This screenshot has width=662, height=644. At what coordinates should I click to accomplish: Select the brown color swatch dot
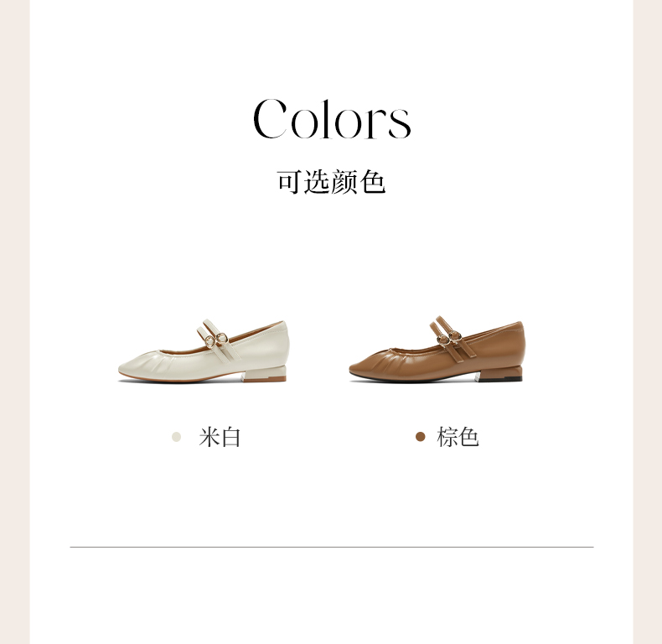(x=420, y=437)
